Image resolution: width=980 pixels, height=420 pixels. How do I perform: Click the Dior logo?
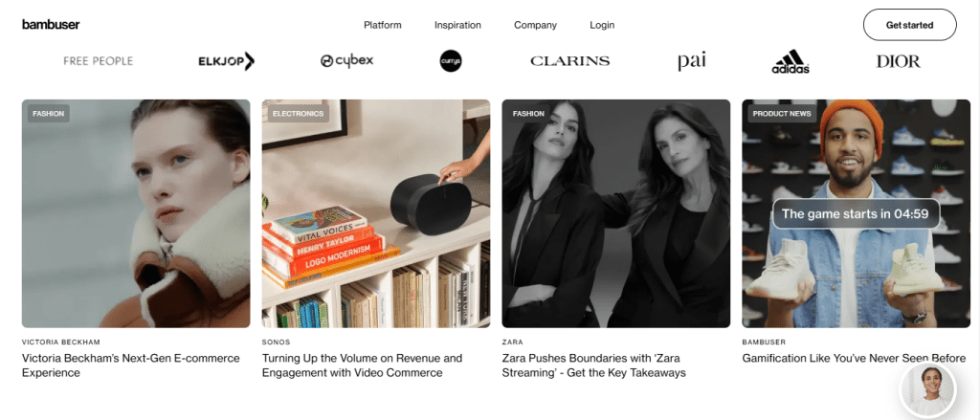coord(898,61)
